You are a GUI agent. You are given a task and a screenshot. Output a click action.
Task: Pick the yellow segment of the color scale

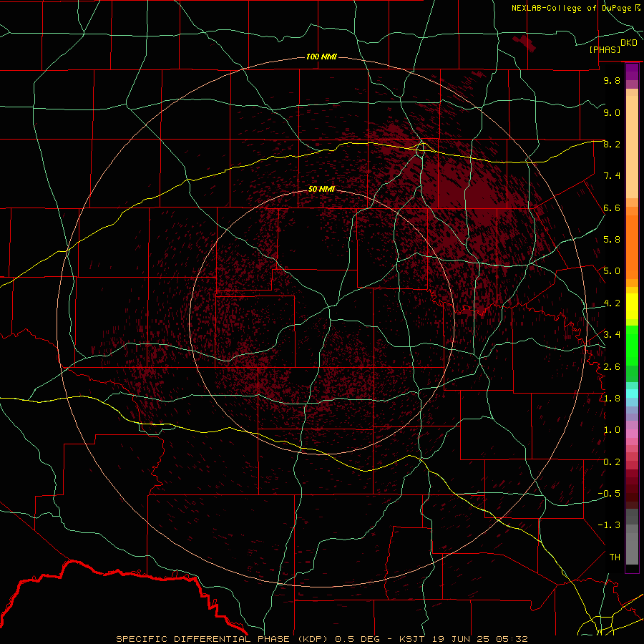[632, 306]
